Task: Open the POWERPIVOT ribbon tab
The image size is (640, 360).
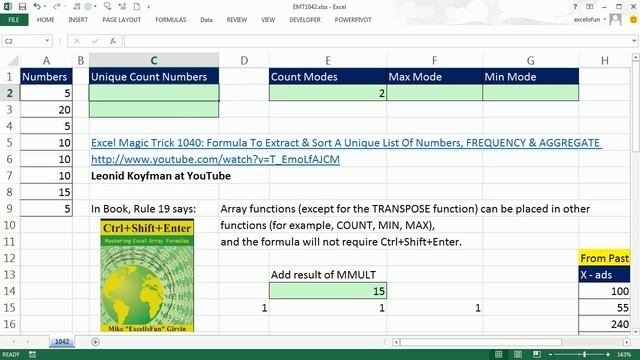Action: 353,20
